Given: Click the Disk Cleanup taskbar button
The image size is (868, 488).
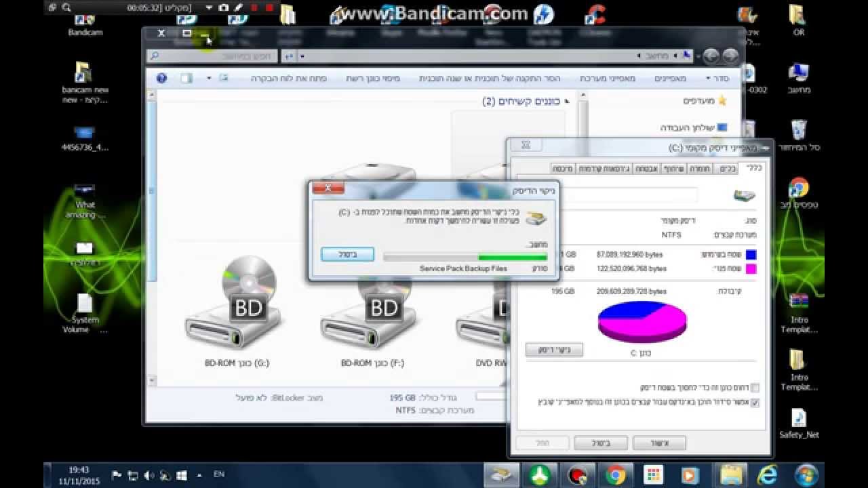Looking at the screenshot, I should 502,475.
